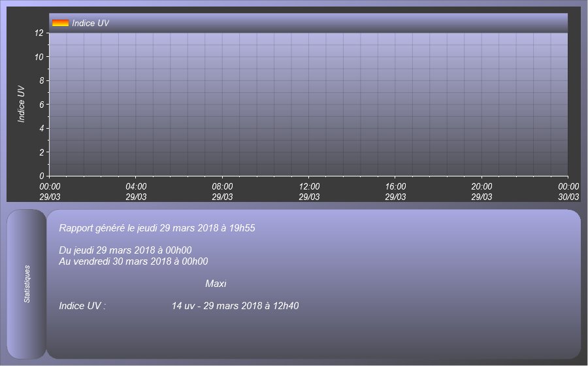Click the orange Indice UV legend swatch
The image size is (588, 366).
[60, 24]
